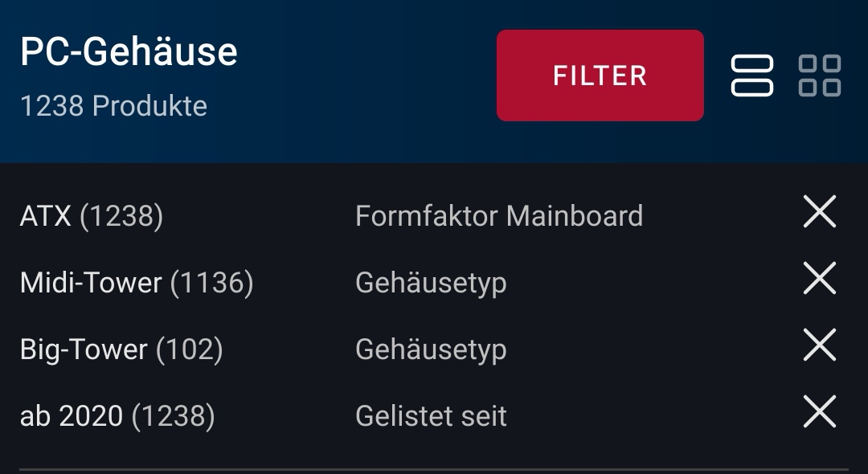Remove the Big-Tower filter
This screenshot has width=868, height=474.
820,349
